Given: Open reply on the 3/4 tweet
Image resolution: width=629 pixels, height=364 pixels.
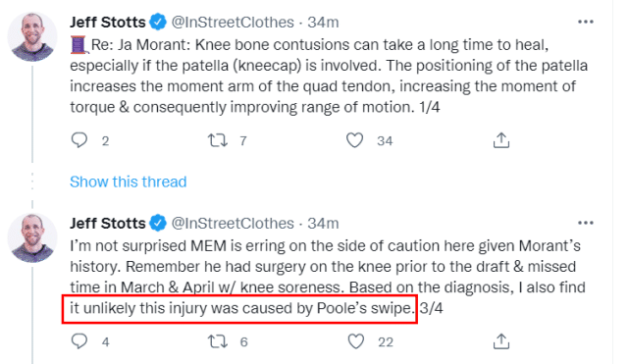Looking at the screenshot, I should tap(79, 341).
